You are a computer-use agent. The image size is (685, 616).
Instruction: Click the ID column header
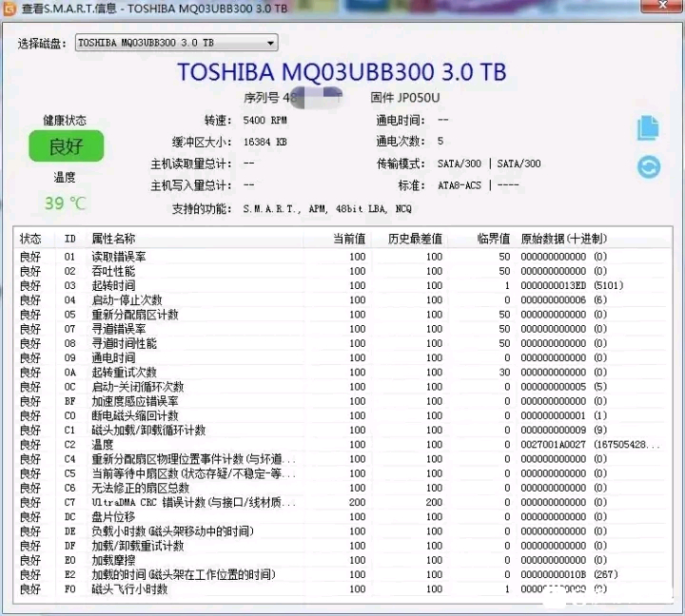click(x=69, y=239)
